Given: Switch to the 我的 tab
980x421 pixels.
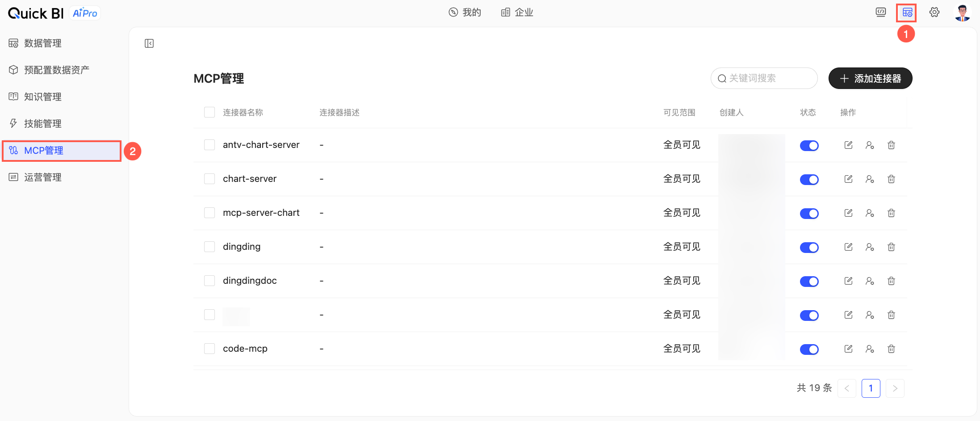Looking at the screenshot, I should coord(465,13).
